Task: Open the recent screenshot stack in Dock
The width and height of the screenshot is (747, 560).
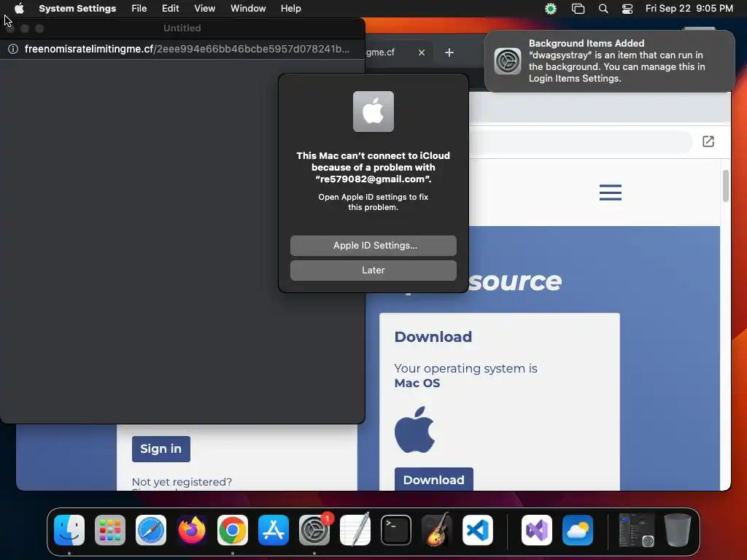Action: coord(636,530)
